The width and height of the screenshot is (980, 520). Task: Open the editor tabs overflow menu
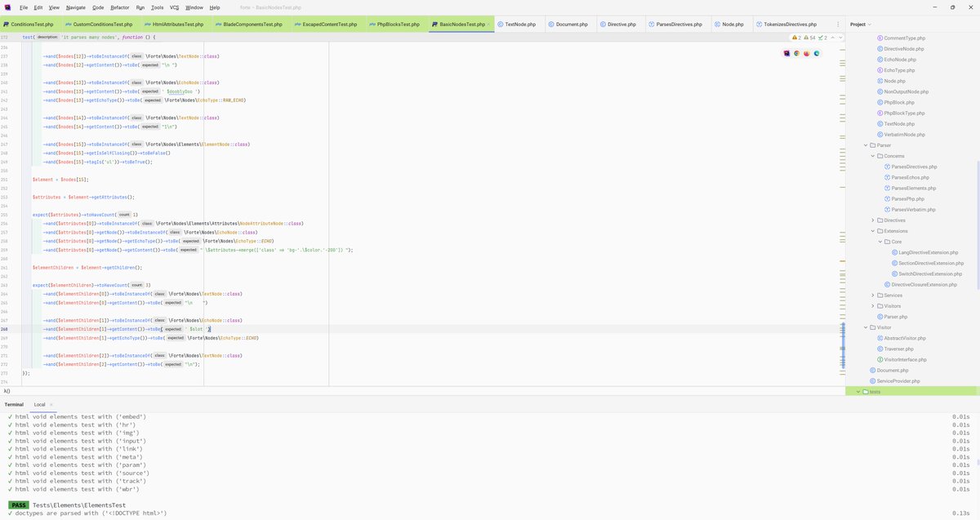(x=840, y=24)
